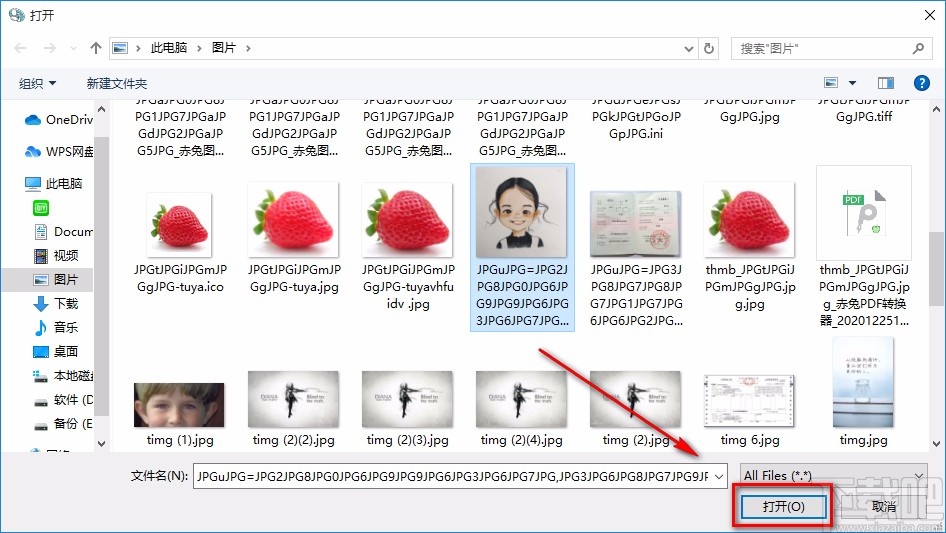The image size is (946, 533).
Task: Open 备份 (E drive in sidebar
Action: (x=63, y=424)
